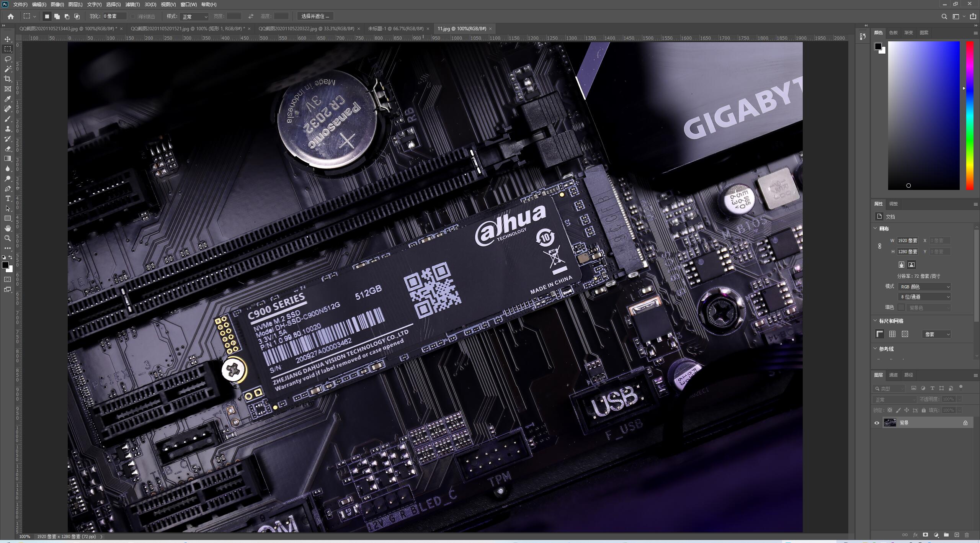Image resolution: width=980 pixels, height=543 pixels.
Task: Switch to the 通道 tab
Action: click(x=893, y=375)
